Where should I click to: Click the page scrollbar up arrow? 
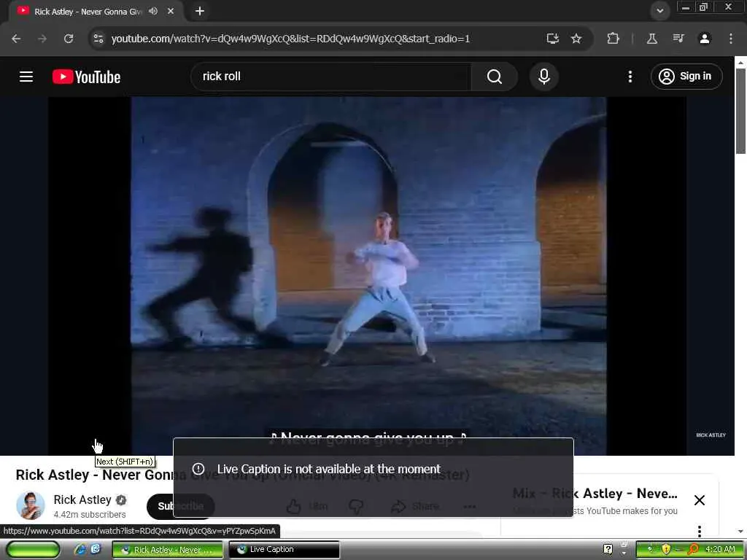(x=740, y=63)
